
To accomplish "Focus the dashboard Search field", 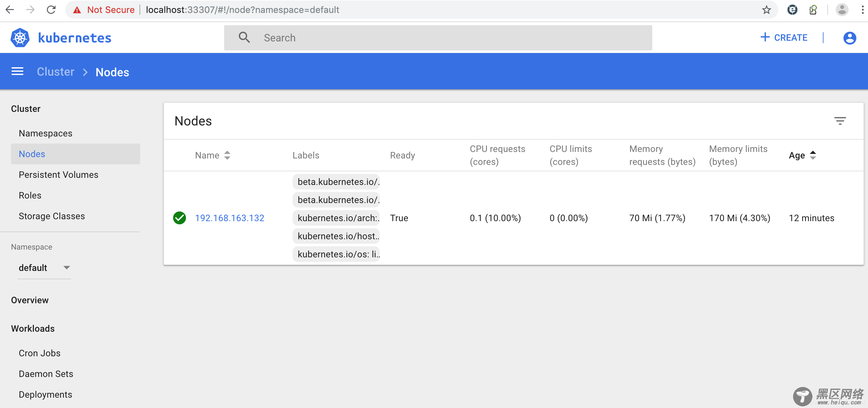I will (438, 38).
